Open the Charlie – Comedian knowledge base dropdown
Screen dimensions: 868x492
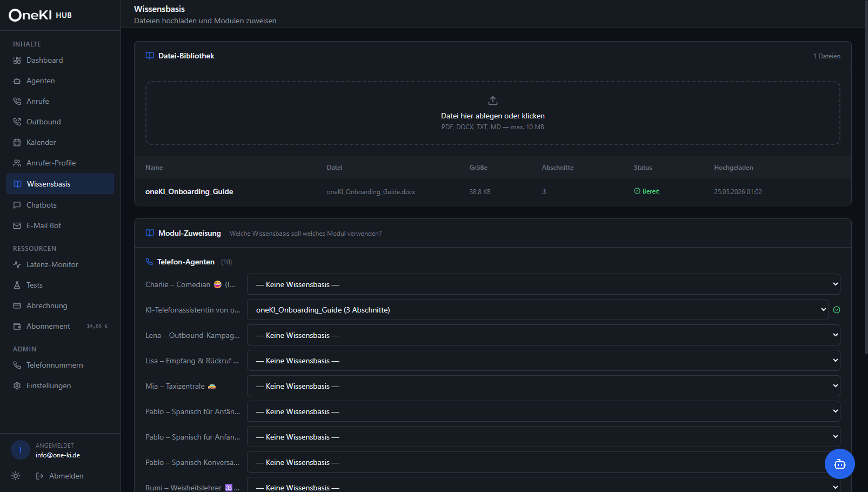pos(544,284)
